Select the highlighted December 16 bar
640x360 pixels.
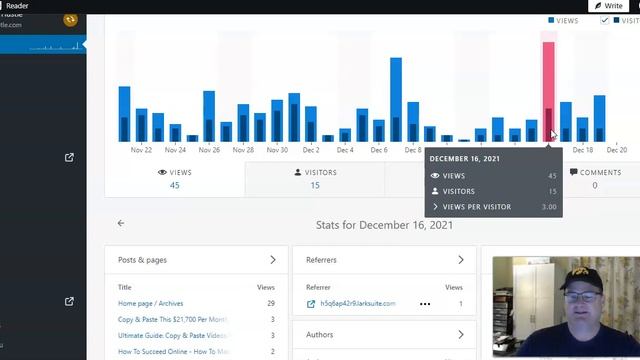(x=549, y=92)
